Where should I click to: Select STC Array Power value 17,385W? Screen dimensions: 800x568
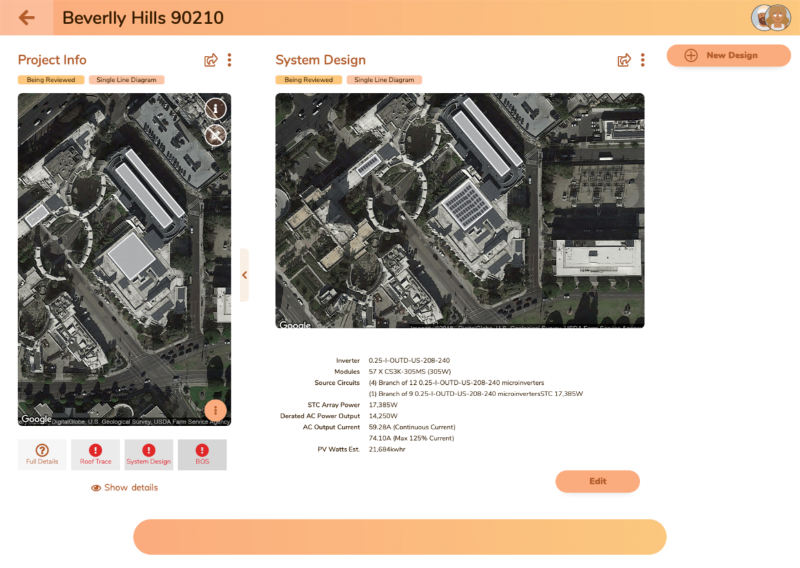(x=383, y=405)
